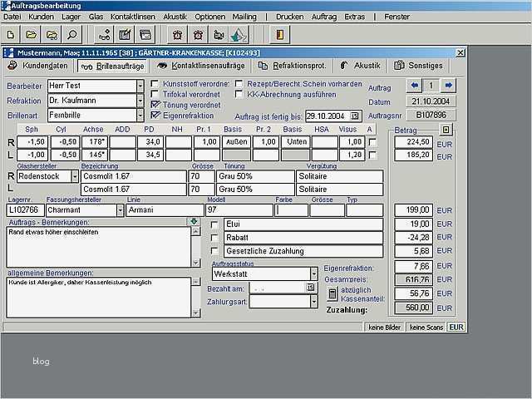Click the green paper bird toolbar icon

(x=239, y=35)
